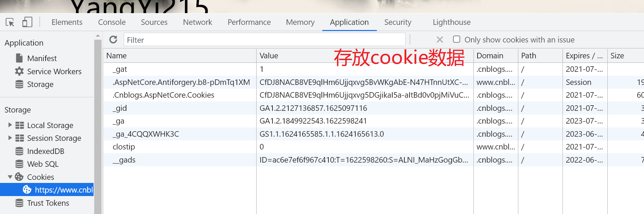This screenshot has height=214, width=644.
Task: Open Manifest via its document icon
Action: click(19, 58)
